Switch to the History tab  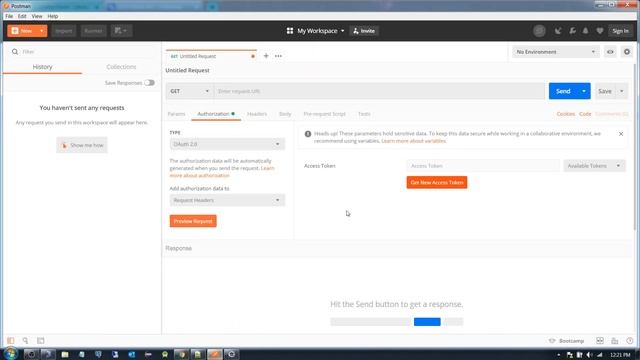[x=42, y=67]
